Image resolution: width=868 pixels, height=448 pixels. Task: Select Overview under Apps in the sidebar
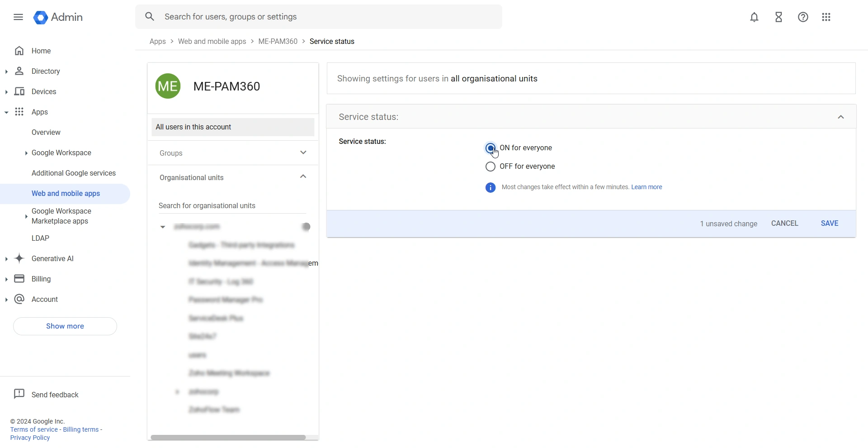pyautogui.click(x=46, y=132)
